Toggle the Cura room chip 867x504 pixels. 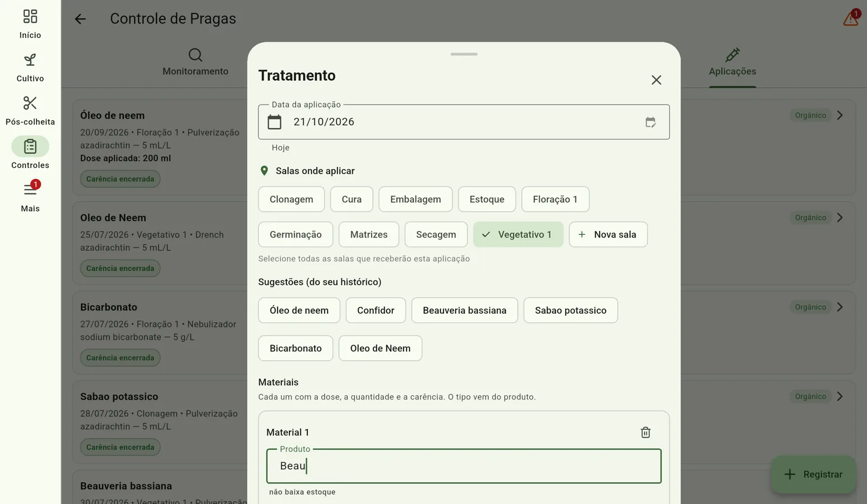[x=352, y=199]
